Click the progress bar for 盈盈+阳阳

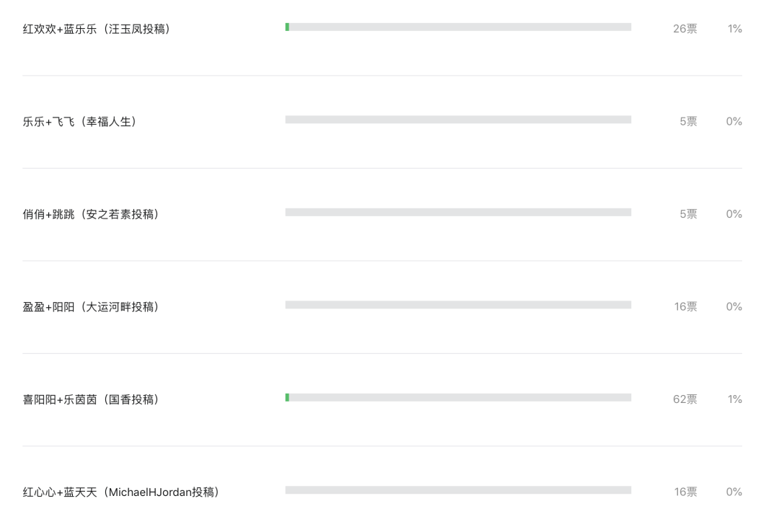458,305
